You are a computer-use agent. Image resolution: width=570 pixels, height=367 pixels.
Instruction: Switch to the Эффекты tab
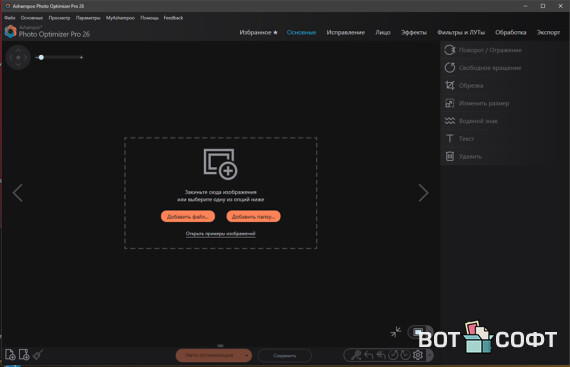coord(414,32)
